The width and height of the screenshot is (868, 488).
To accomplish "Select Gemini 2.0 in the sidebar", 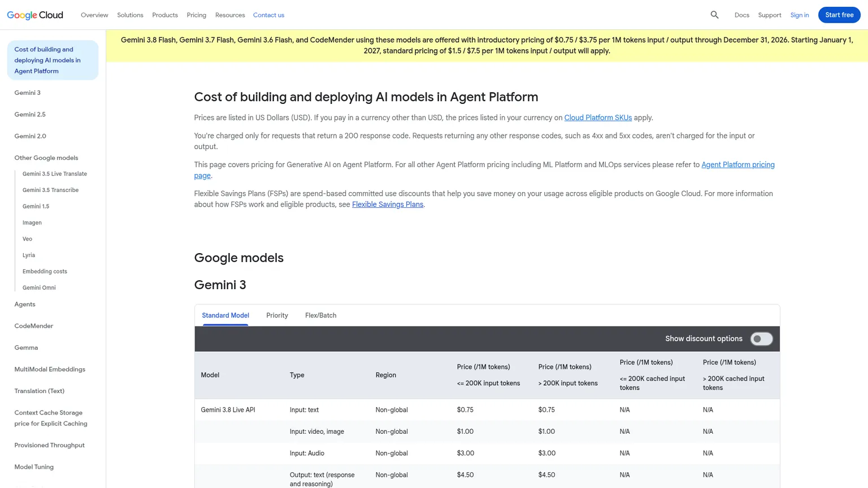I will coord(31,136).
